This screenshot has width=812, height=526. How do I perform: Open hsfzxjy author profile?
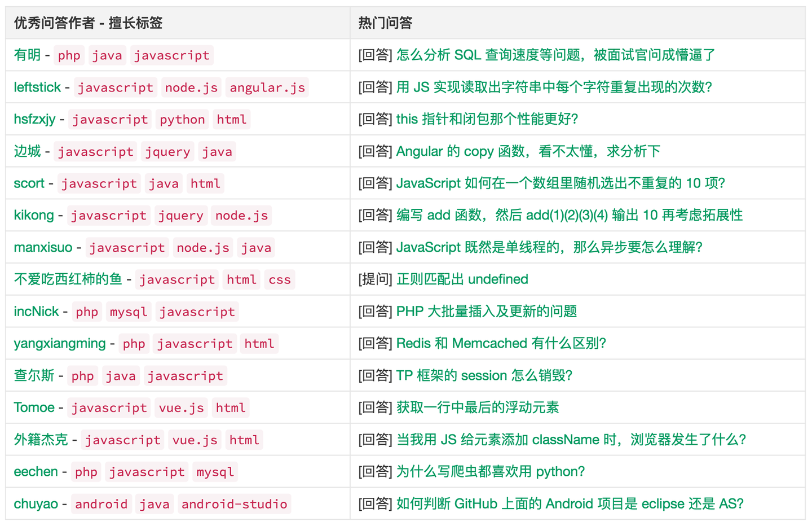coord(34,119)
